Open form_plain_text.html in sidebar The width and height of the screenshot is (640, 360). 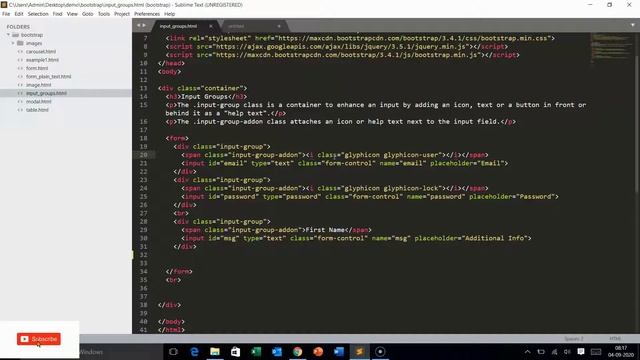click(x=49, y=77)
